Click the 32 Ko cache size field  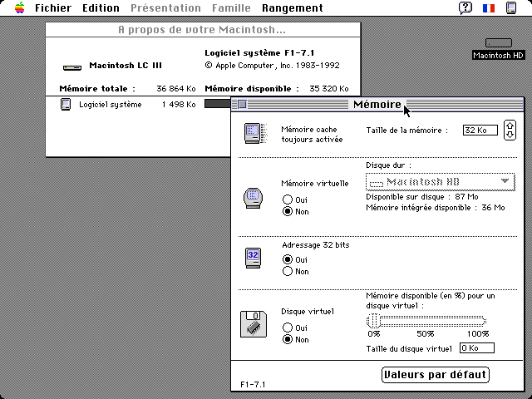480,130
